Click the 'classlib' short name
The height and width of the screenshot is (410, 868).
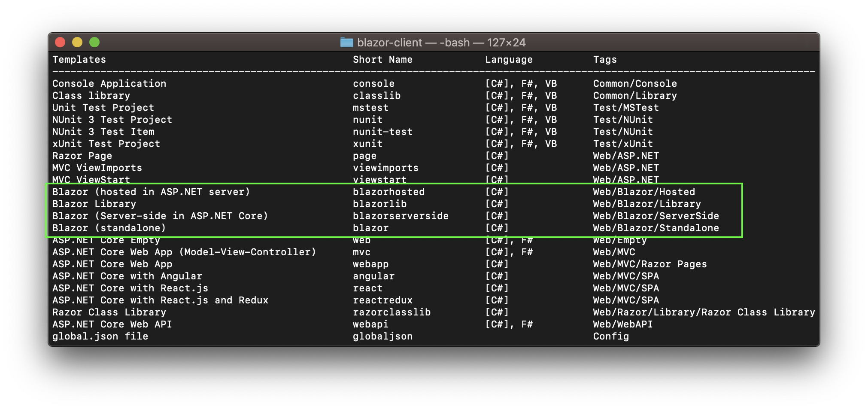pos(377,96)
